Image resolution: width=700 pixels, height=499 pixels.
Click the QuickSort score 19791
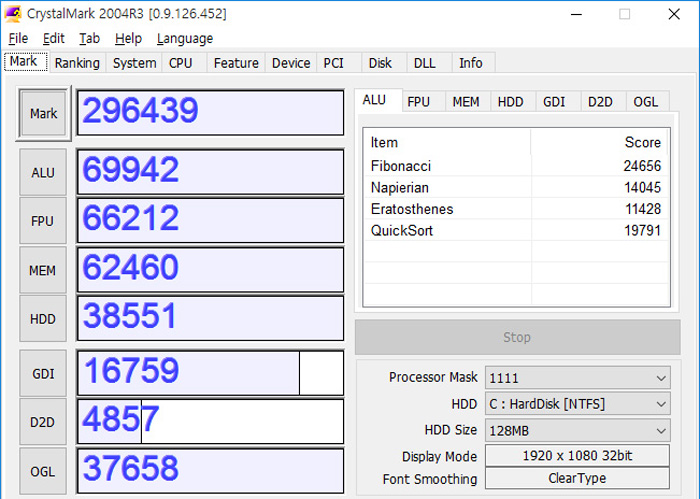tap(642, 230)
